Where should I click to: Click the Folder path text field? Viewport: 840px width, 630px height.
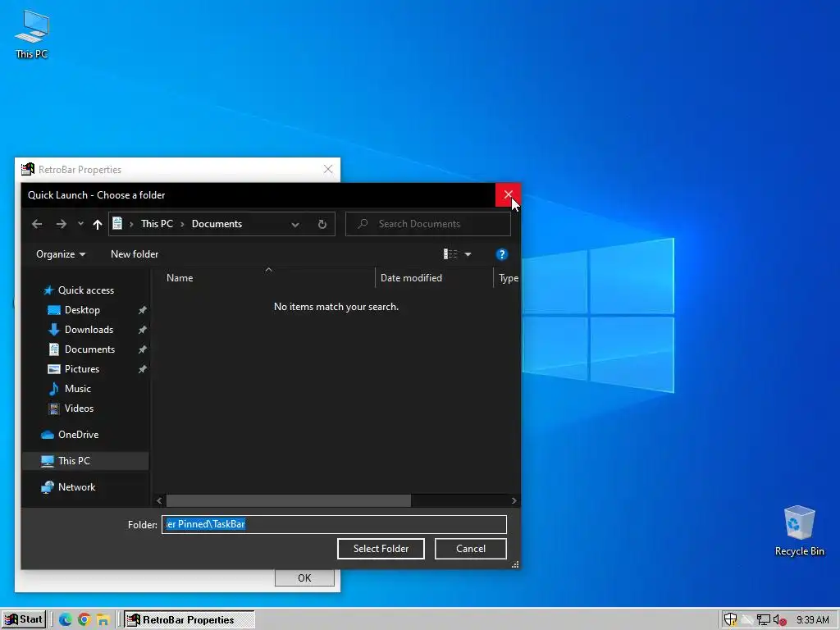(334, 524)
